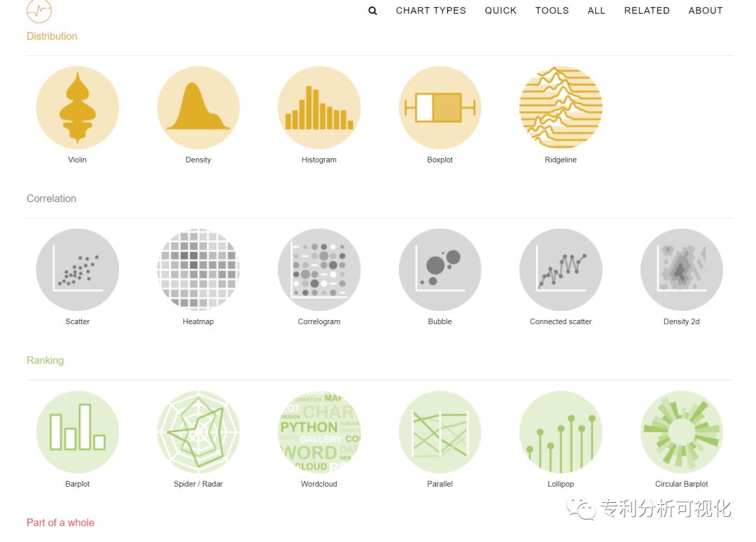Click the Part of a whole heading
This screenshot has width=756, height=542.
60,522
